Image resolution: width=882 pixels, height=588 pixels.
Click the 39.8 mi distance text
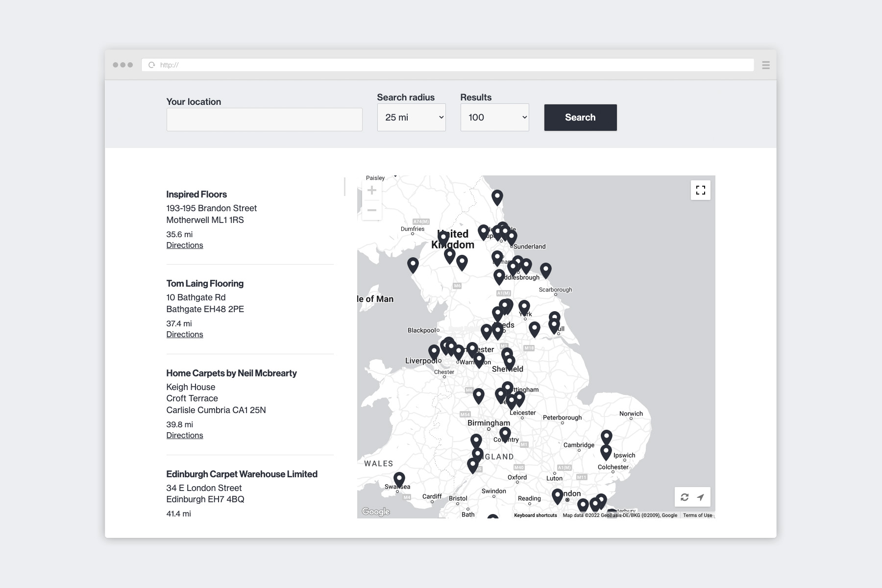click(x=179, y=424)
